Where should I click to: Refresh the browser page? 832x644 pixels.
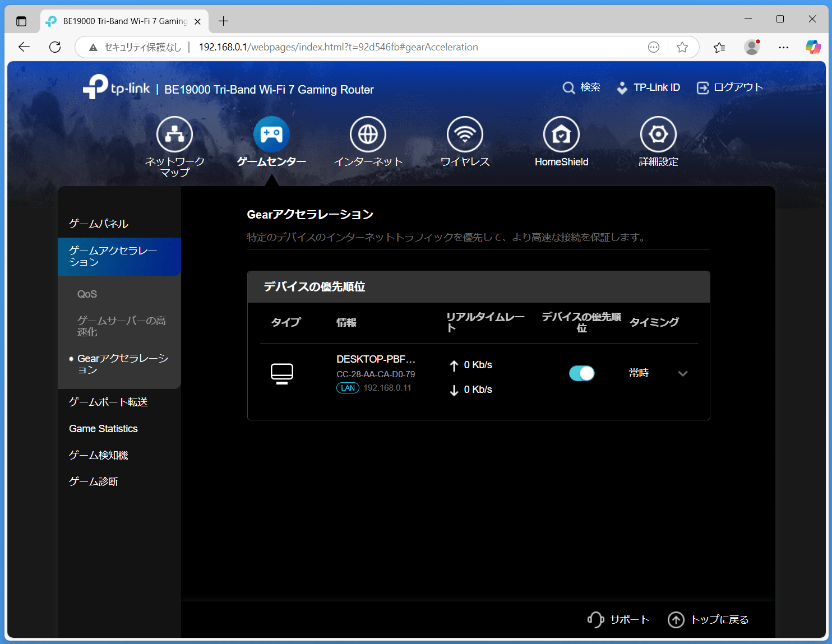[x=55, y=47]
